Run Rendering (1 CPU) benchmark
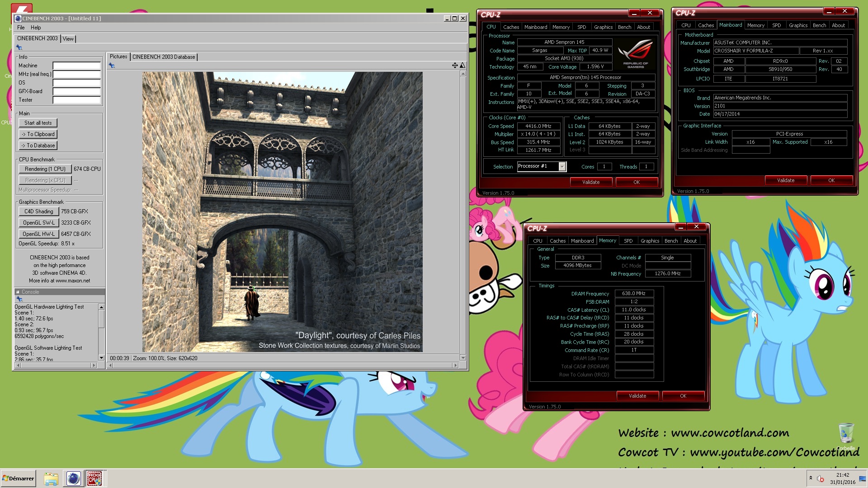This screenshot has height=488, width=868. pos(45,169)
